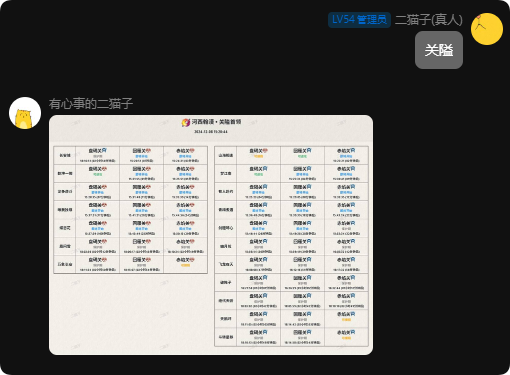
Task: Select the username 有心事的二猫子
Action: pyautogui.click(x=91, y=104)
